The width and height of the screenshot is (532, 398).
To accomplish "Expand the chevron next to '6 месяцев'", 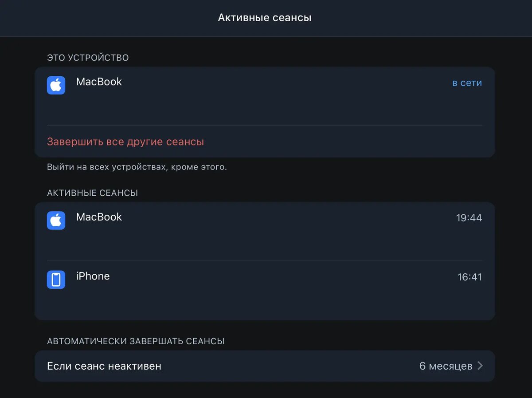I will [x=480, y=366].
